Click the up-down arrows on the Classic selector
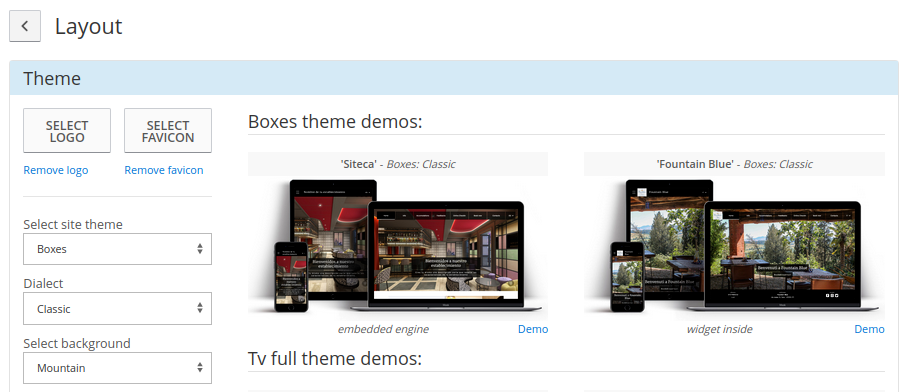Image resolution: width=907 pixels, height=392 pixels. pyautogui.click(x=200, y=308)
